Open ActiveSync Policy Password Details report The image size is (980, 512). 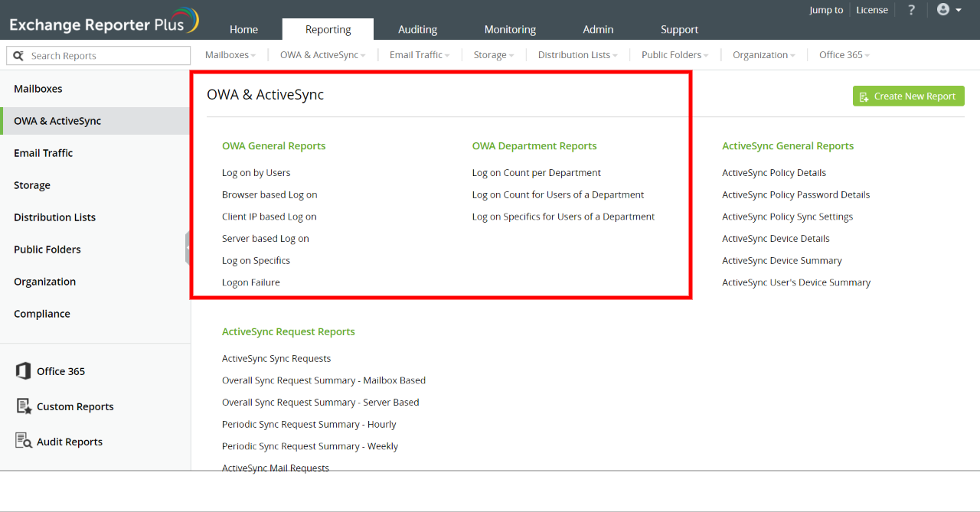click(x=796, y=195)
